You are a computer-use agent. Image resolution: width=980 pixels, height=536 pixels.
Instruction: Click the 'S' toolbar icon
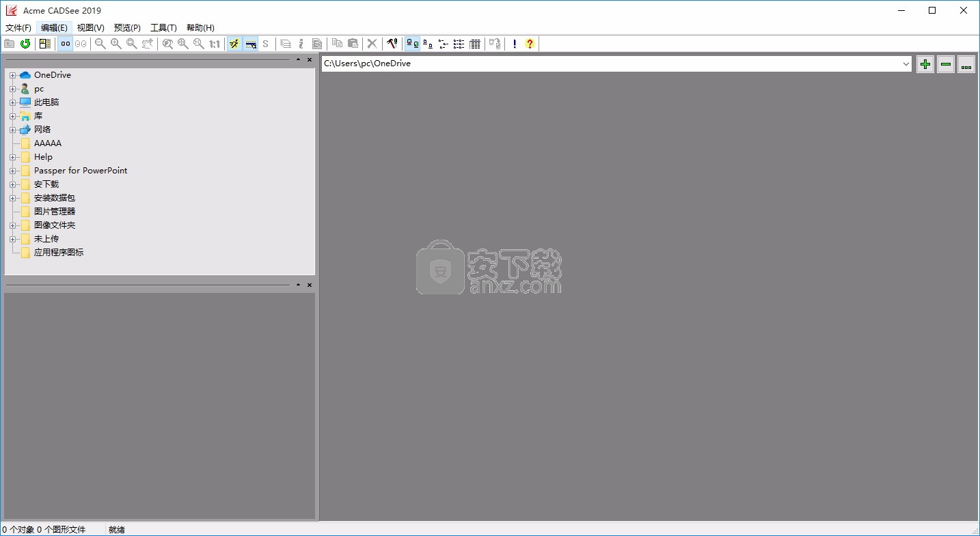266,44
